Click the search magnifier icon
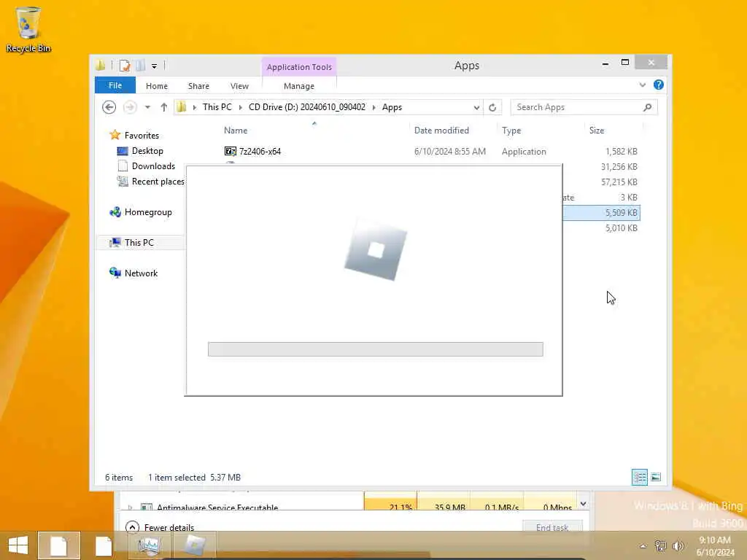Image resolution: width=747 pixels, height=560 pixels. click(648, 107)
